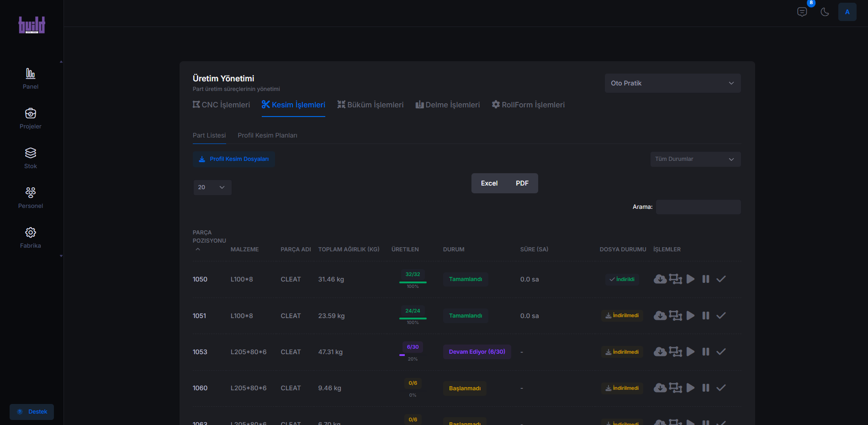Click the cloud download icon for part 1050
The width and height of the screenshot is (868, 425).
660,279
